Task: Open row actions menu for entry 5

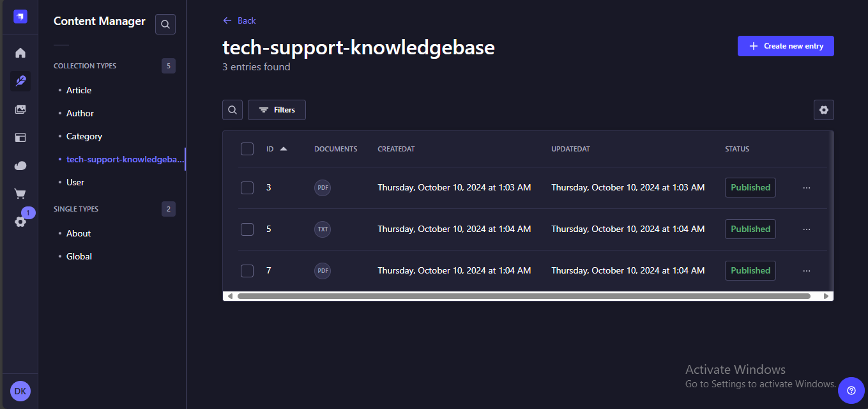Action: pyautogui.click(x=806, y=229)
